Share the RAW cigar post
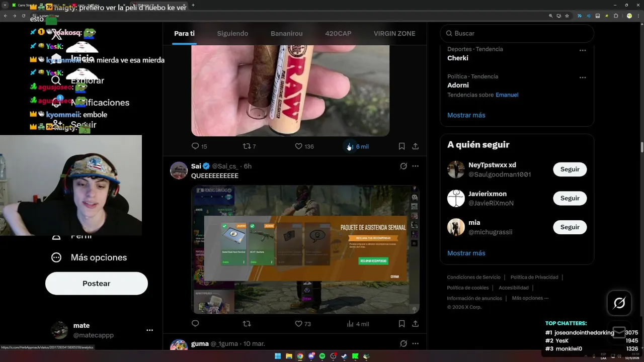The width and height of the screenshot is (644, 362). pyautogui.click(x=415, y=146)
